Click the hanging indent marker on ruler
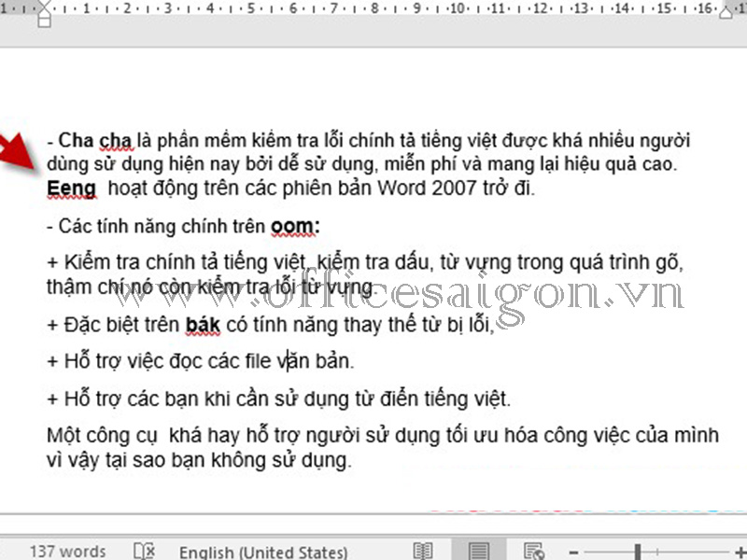 click(x=44, y=13)
